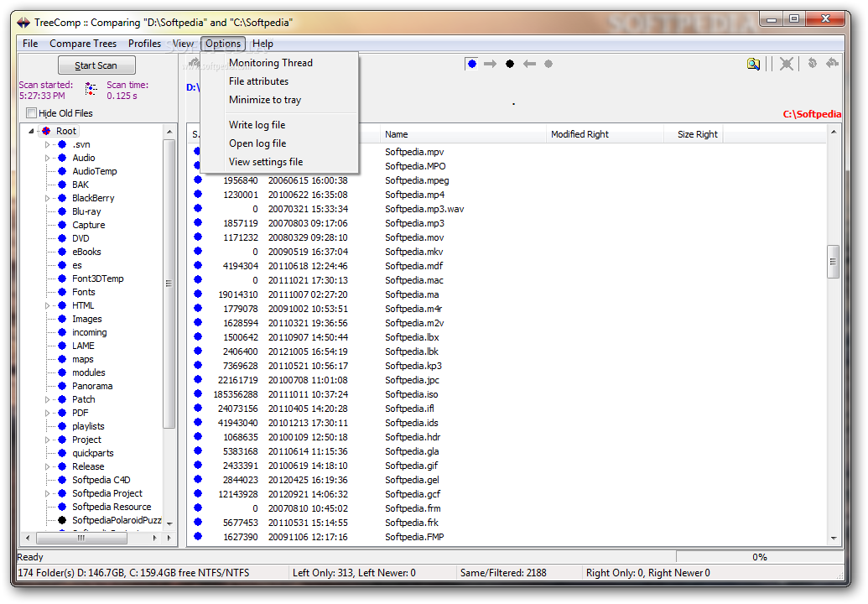Expand the HTML folder node
This screenshot has height=604, width=868.
47,305
